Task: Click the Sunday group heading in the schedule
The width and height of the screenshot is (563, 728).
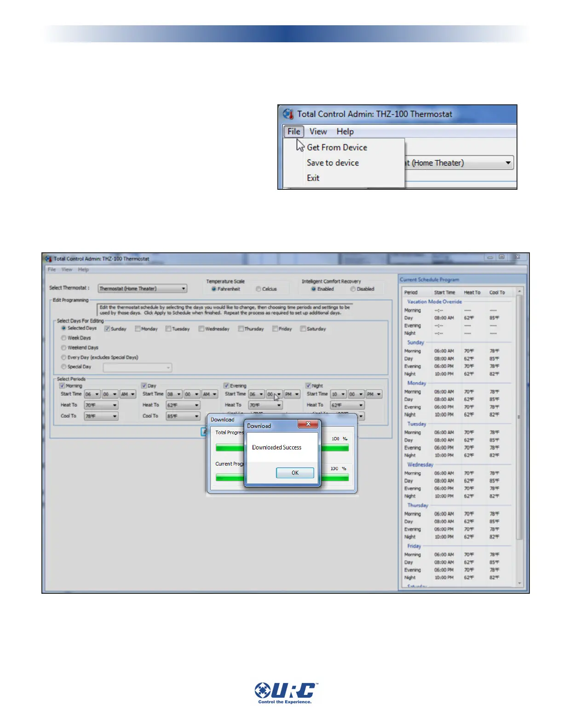Action: click(x=415, y=342)
